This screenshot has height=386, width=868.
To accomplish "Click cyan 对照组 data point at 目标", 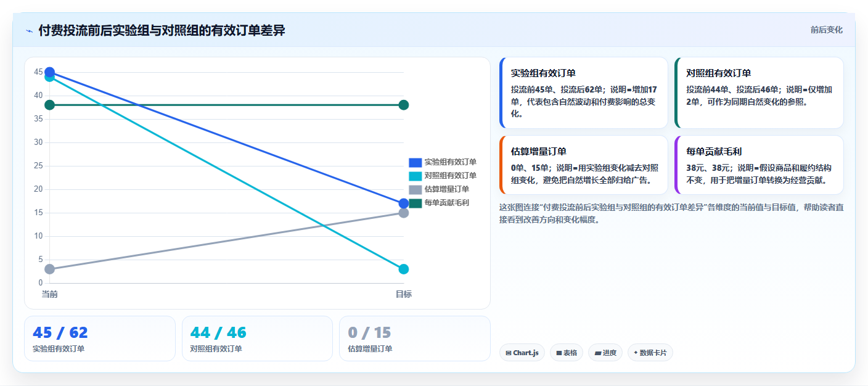I will (404, 269).
